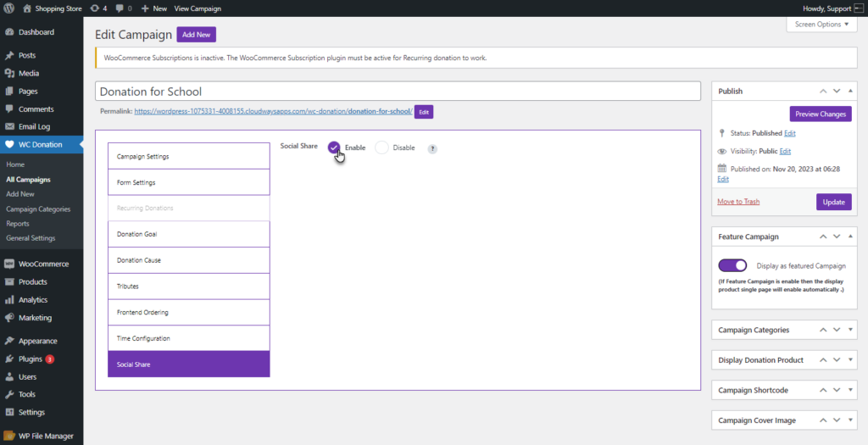This screenshot has width=868, height=445.
Task: Open the Form Settings tab
Action: (x=189, y=182)
